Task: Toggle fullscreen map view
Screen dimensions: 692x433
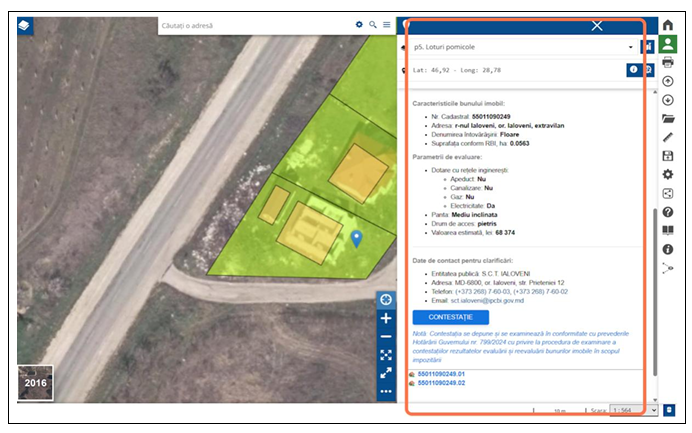Action: click(x=386, y=355)
